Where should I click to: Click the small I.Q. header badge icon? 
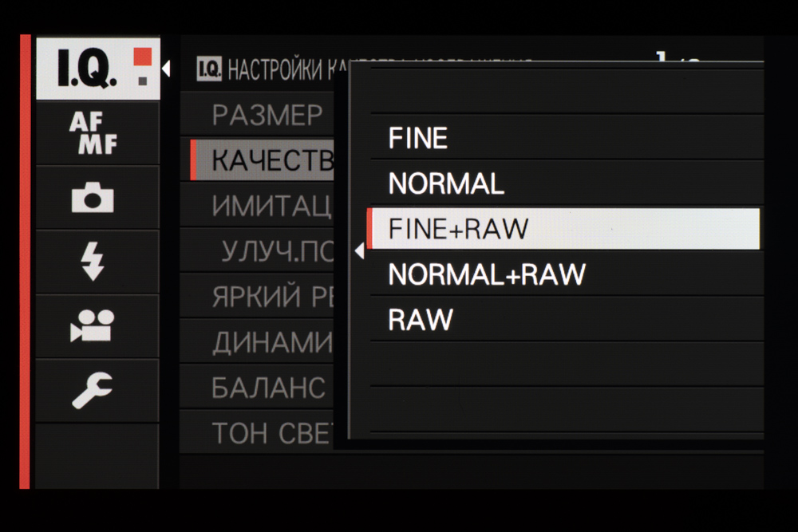(209, 70)
